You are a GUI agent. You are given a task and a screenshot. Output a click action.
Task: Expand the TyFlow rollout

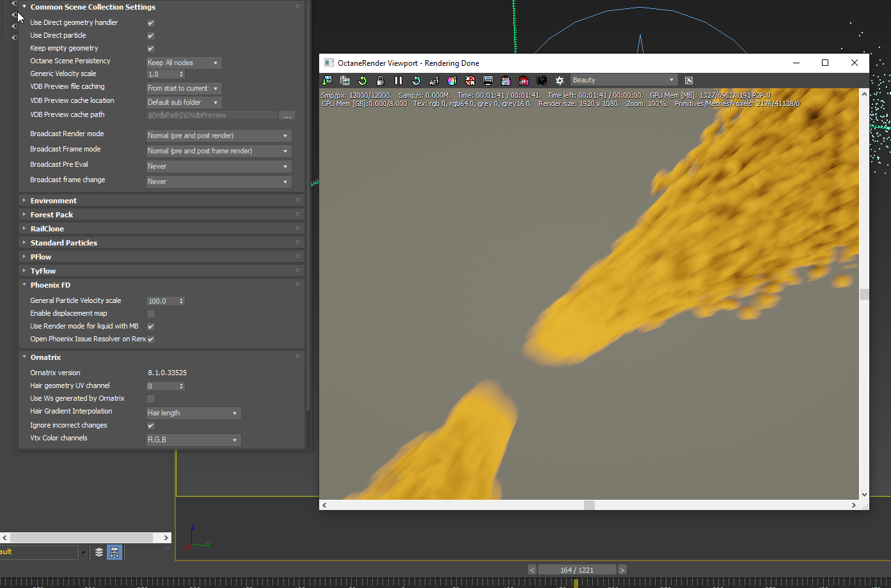(x=24, y=270)
